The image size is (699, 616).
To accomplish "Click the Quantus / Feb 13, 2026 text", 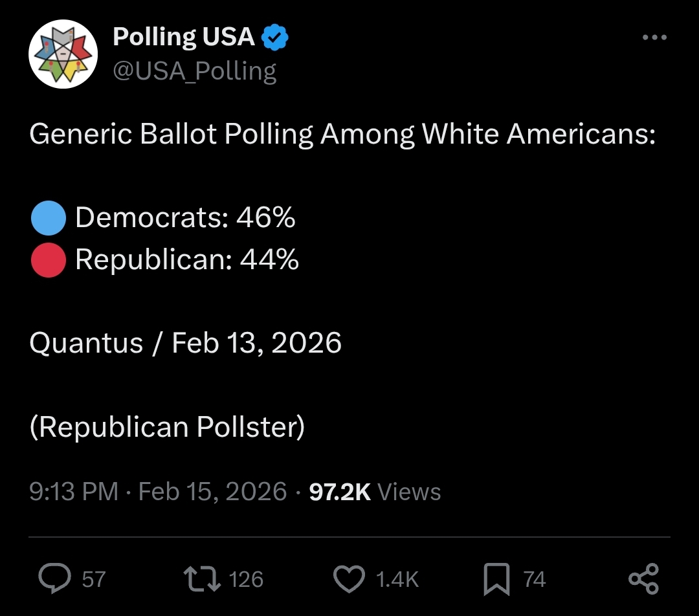I will pos(185,342).
